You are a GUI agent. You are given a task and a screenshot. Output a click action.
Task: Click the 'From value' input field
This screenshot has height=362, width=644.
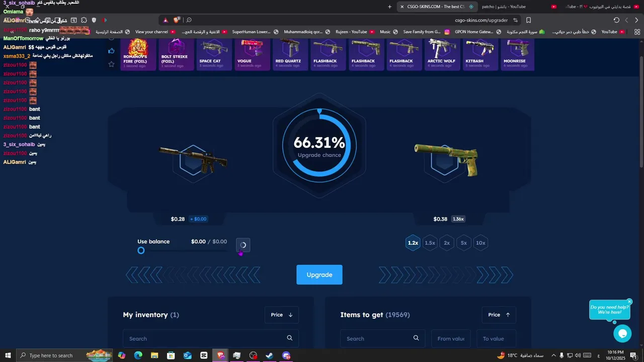(x=451, y=338)
